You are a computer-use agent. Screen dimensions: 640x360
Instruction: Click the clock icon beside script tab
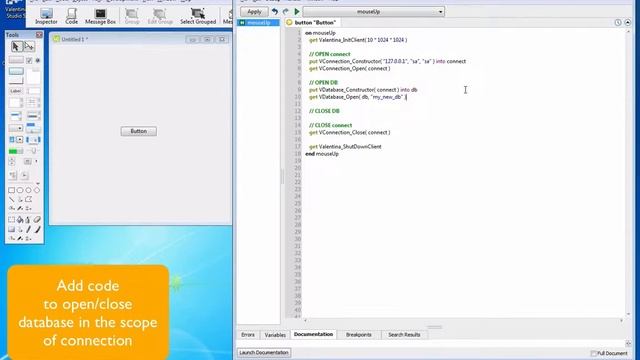tap(618, 22)
